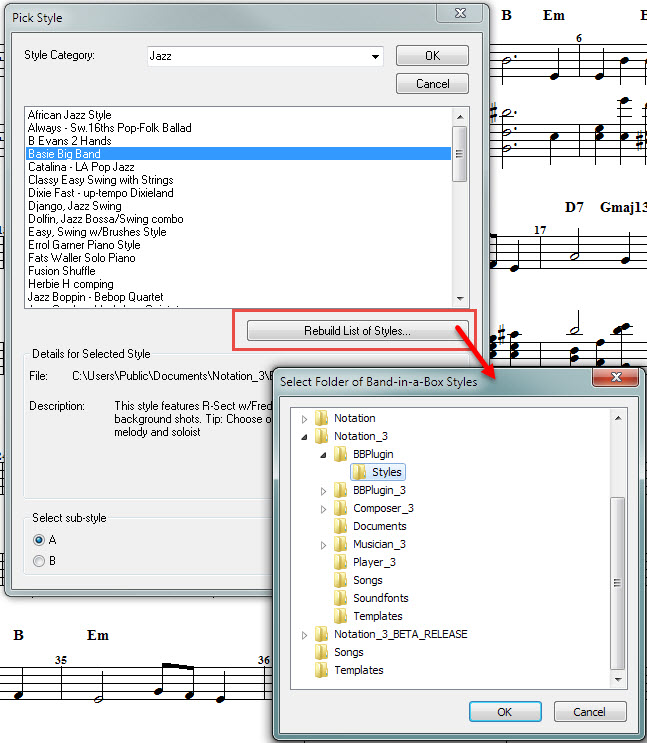Collapse the Notation_3 folder node

[305, 436]
